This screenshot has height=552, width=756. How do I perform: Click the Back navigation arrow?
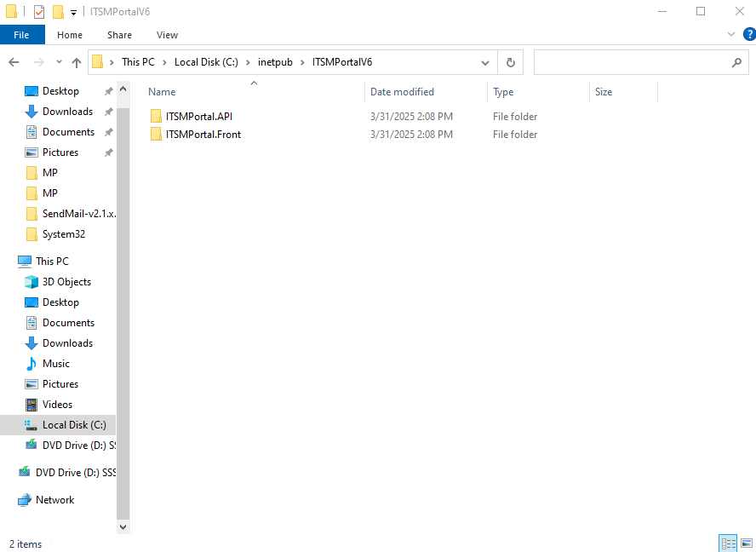14,62
